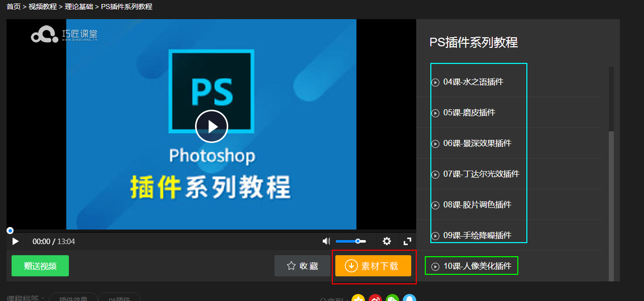Click the PS插件系列教程 sidebar heading

474,42
